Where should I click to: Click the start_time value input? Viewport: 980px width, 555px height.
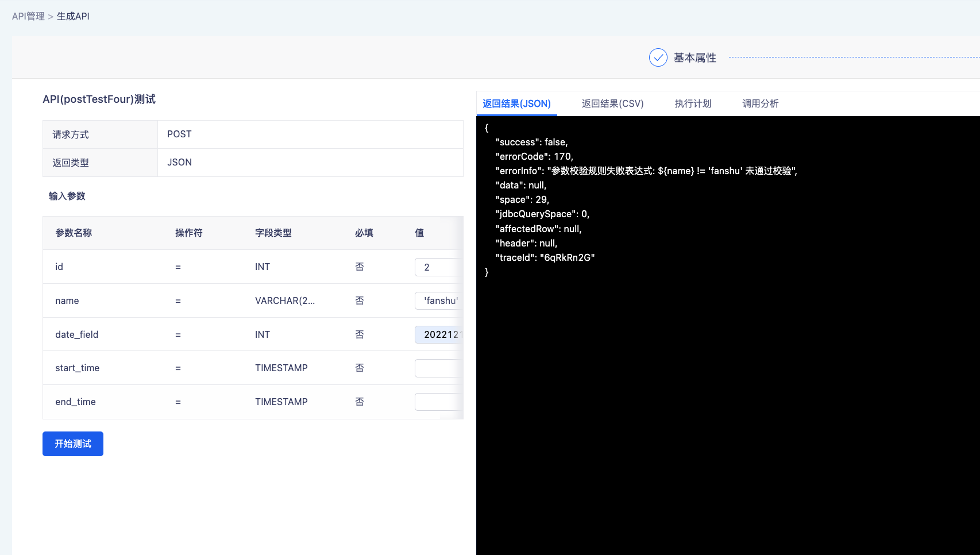438,368
